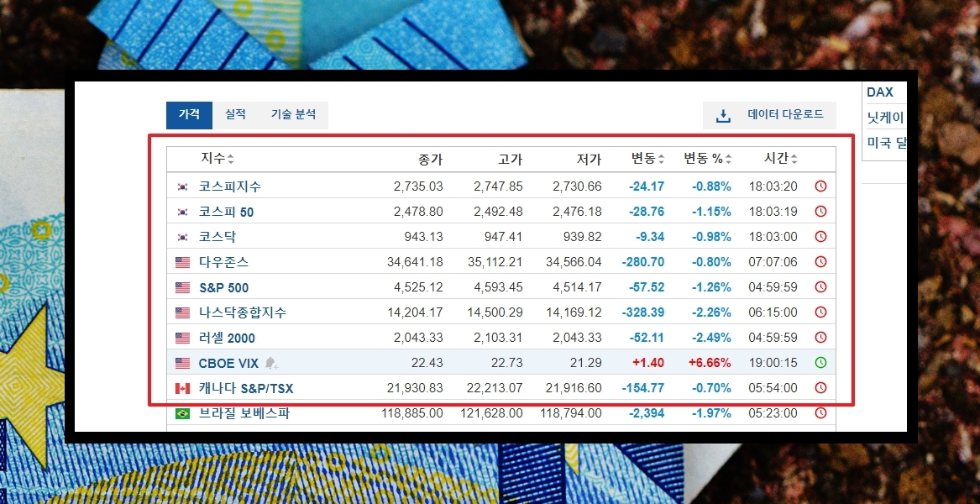Open the 닛케이 link in sidebar
The width and height of the screenshot is (980, 504).
coord(886,117)
